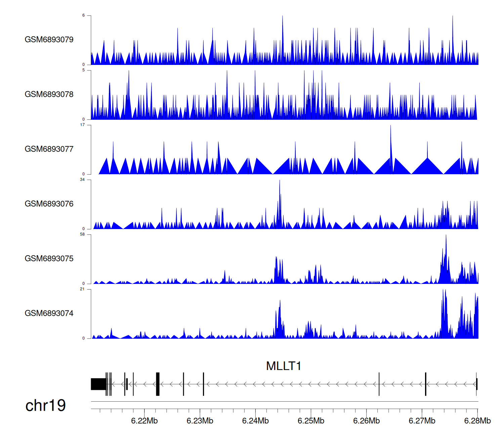
Task: Click the 6.24Mb axis label
Action: point(255,421)
